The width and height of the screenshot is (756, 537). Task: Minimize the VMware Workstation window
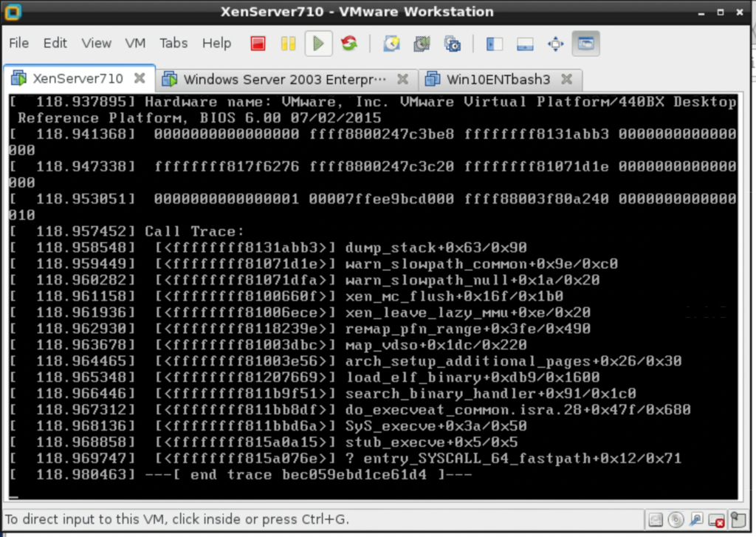(x=701, y=13)
